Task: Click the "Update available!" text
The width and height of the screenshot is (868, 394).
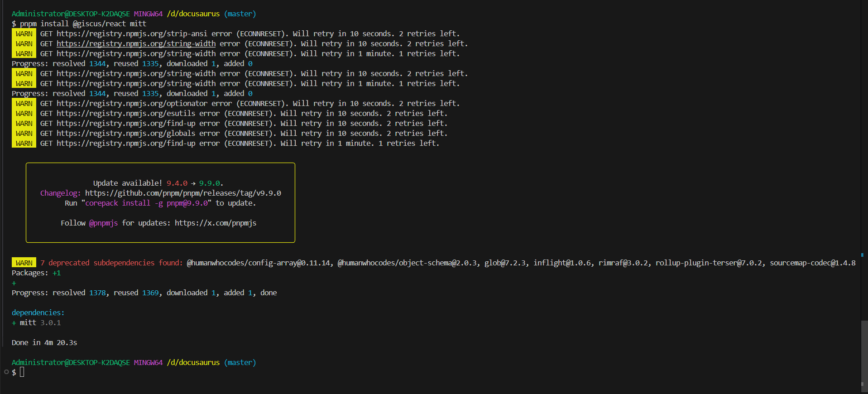Action: (128, 183)
